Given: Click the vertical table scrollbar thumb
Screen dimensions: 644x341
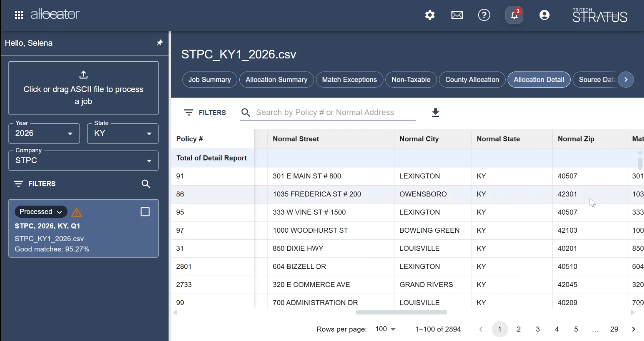Looking at the screenshot, I should click(640, 163).
